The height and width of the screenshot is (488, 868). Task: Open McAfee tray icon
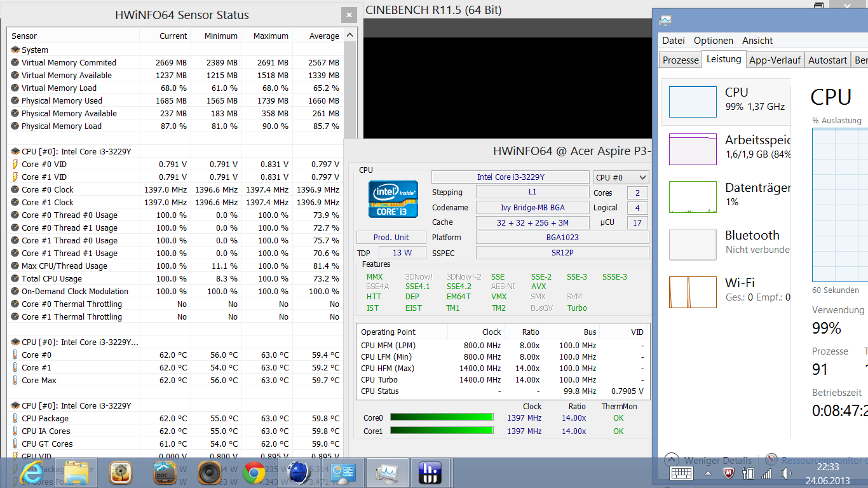[x=729, y=473]
